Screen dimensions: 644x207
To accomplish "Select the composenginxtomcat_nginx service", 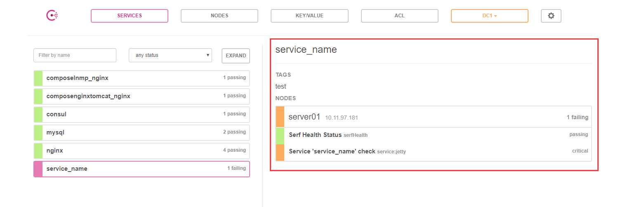I will 142,96.
